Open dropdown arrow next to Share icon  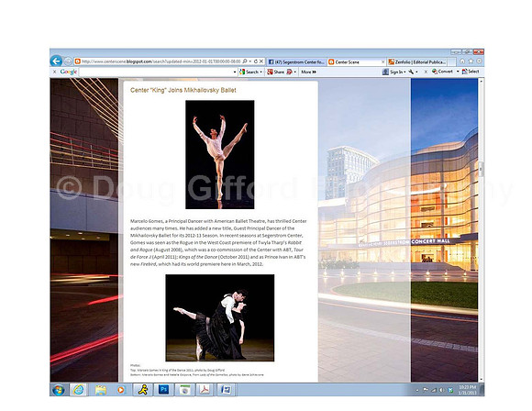click(294, 72)
